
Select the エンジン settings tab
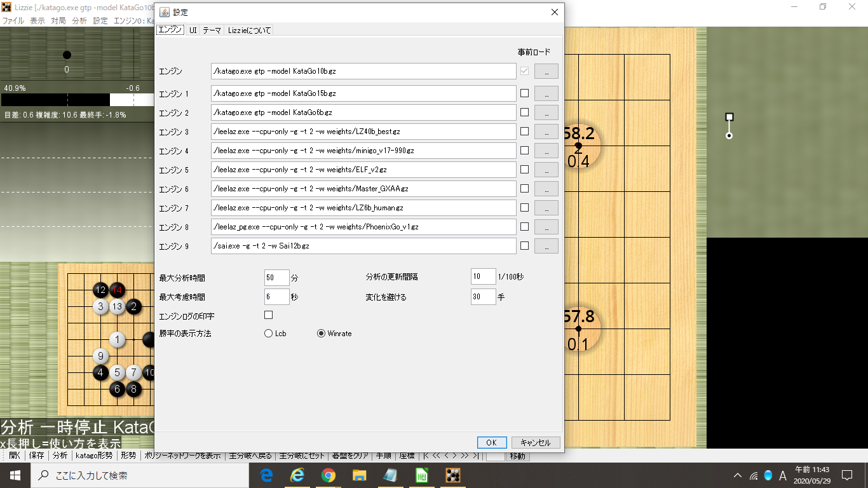coord(170,30)
